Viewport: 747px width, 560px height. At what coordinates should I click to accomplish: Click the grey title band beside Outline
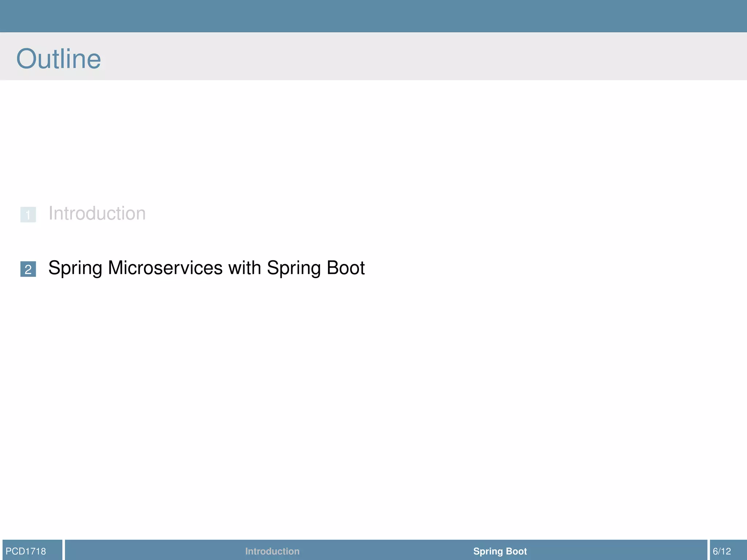click(x=401, y=57)
